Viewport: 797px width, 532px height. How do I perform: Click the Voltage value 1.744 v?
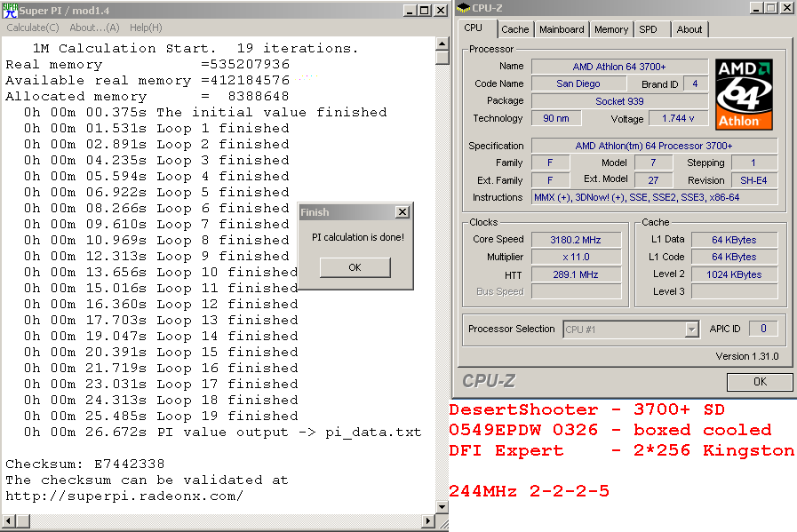coord(678,118)
